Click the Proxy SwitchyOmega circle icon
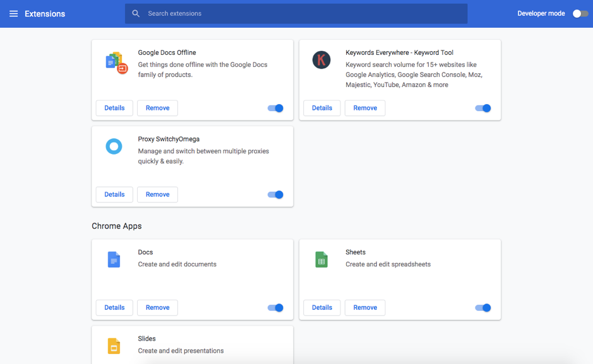Image resolution: width=593 pixels, height=364 pixels. 114,147
